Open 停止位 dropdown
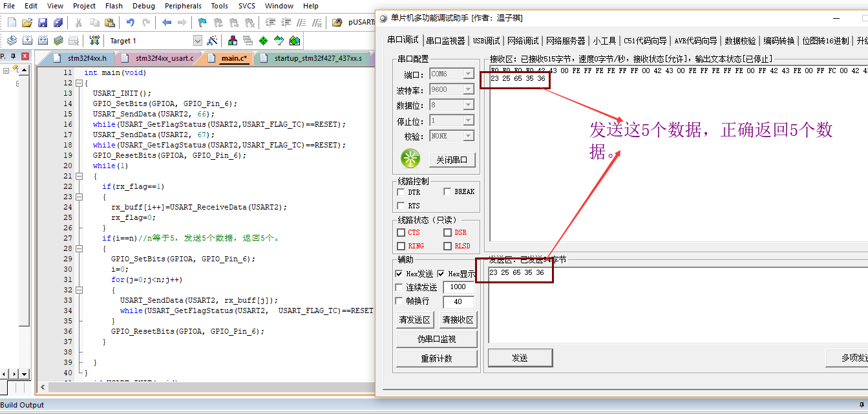Image resolution: width=868 pixels, height=414 pixels. [x=469, y=120]
